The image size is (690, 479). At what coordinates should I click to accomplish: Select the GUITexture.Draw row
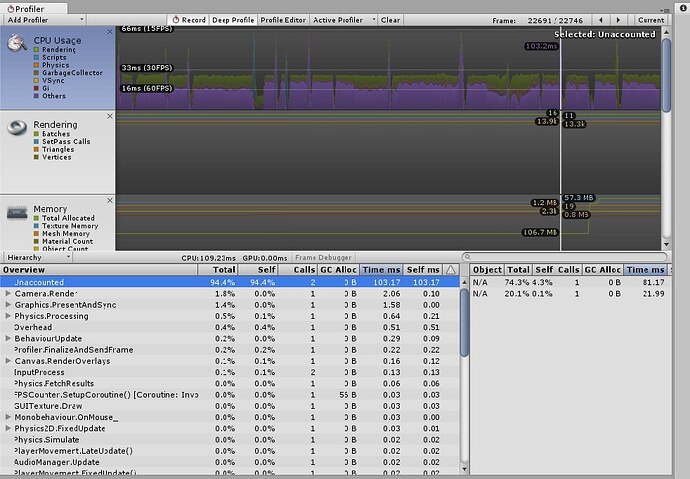[230, 406]
